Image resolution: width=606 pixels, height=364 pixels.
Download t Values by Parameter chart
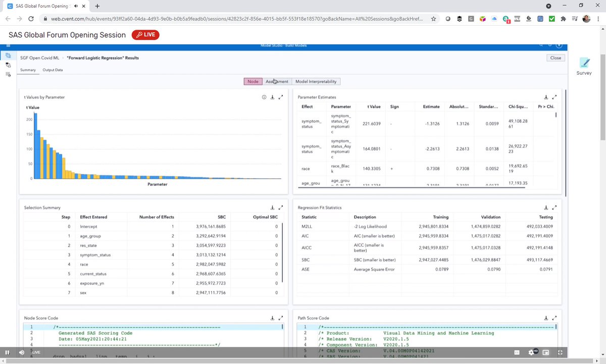pos(272,97)
